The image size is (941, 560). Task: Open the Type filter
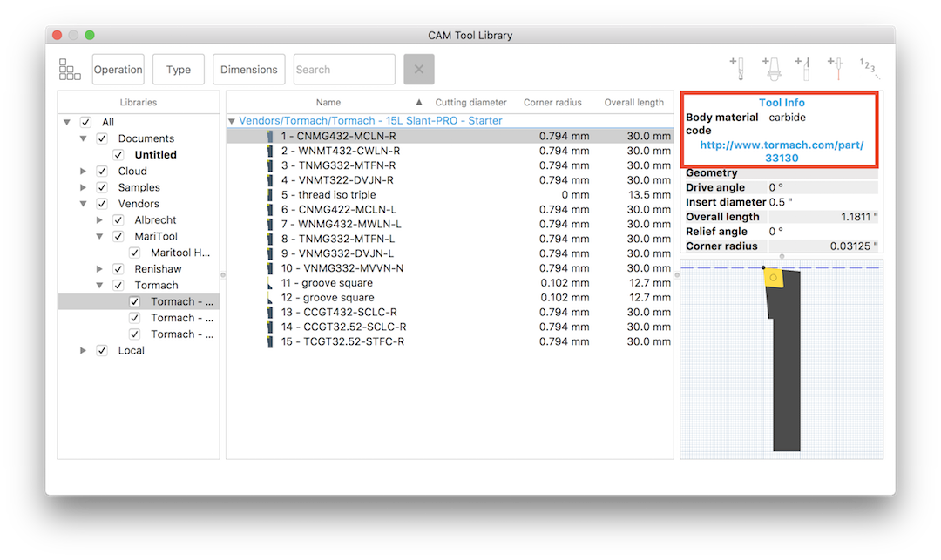pos(179,70)
